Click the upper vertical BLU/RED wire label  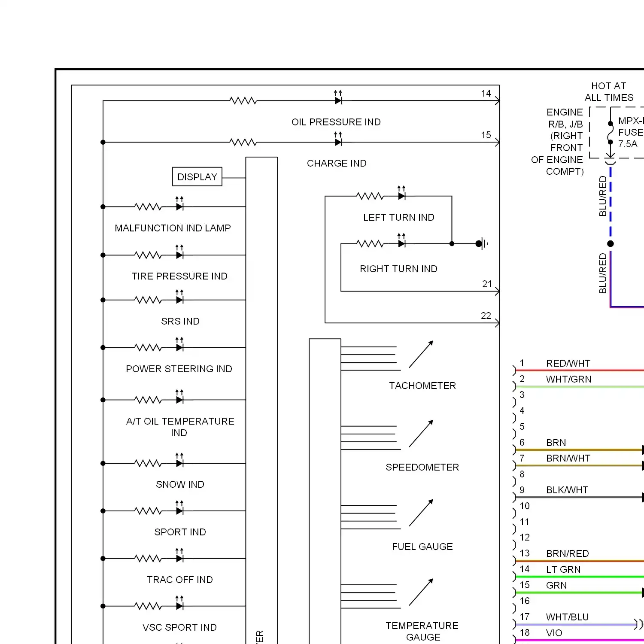click(603, 196)
